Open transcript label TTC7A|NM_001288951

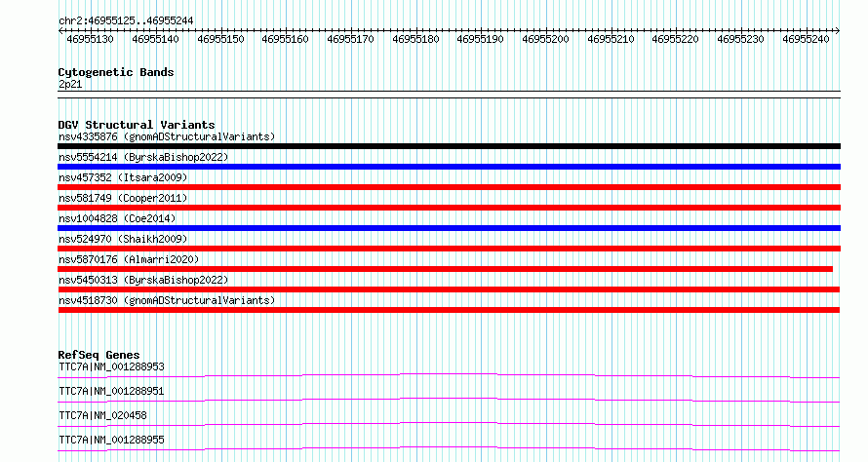(x=111, y=391)
